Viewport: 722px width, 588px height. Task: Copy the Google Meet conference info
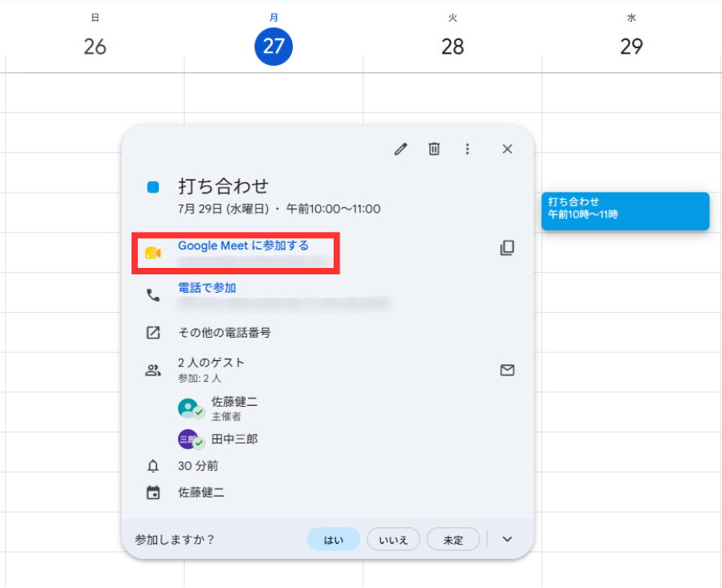(x=507, y=248)
